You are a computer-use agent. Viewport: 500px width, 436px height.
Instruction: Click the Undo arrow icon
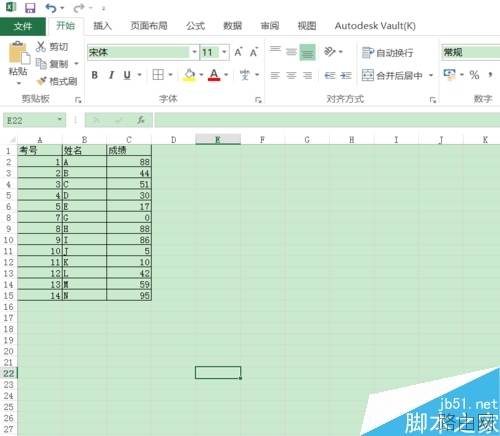51,8
